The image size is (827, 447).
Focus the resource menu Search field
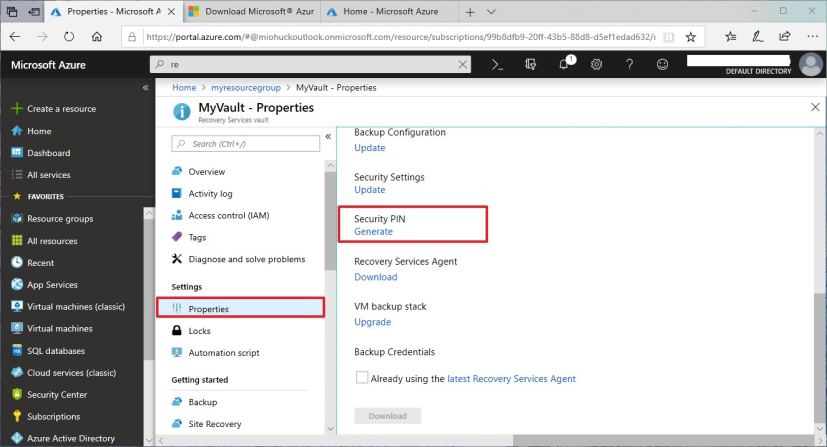coord(245,143)
